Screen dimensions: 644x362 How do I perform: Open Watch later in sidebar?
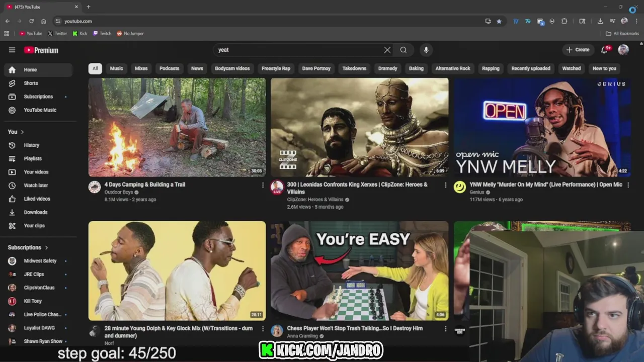(x=38, y=186)
